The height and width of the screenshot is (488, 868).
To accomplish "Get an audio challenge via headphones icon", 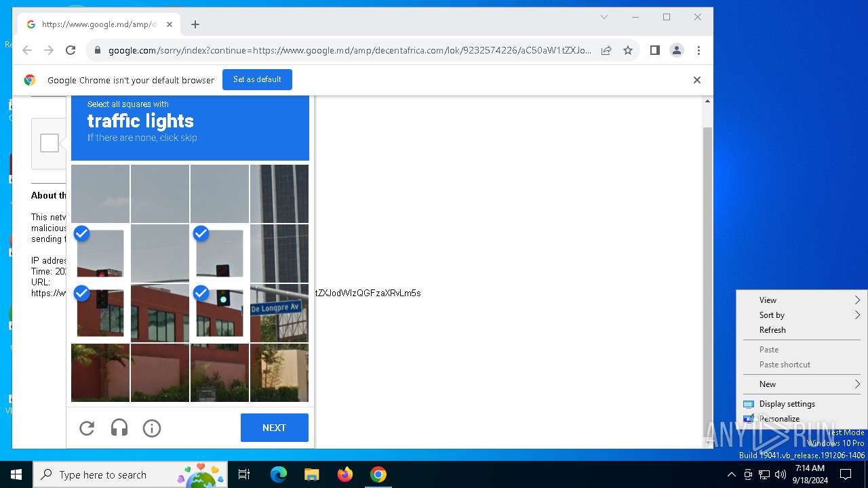I will tap(119, 428).
